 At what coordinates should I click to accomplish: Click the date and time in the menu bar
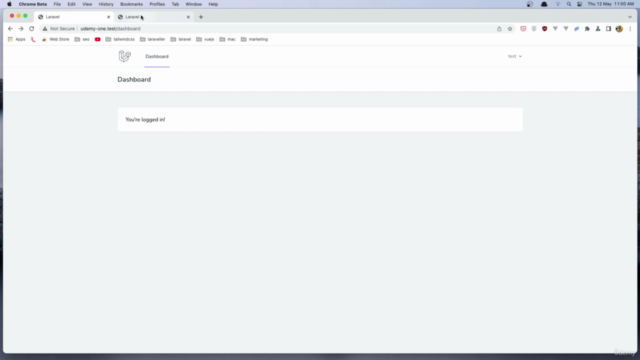pos(611,4)
